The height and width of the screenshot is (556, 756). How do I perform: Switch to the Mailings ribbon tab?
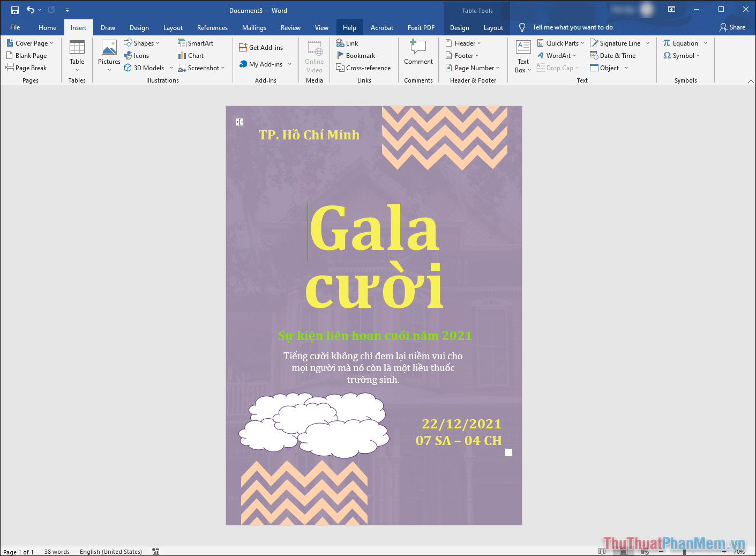click(x=254, y=27)
